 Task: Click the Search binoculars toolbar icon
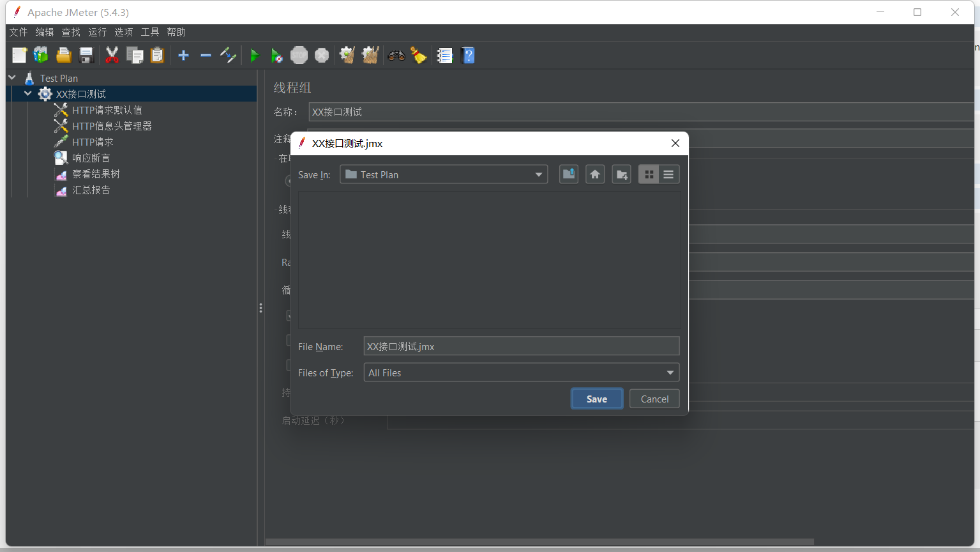coord(396,56)
